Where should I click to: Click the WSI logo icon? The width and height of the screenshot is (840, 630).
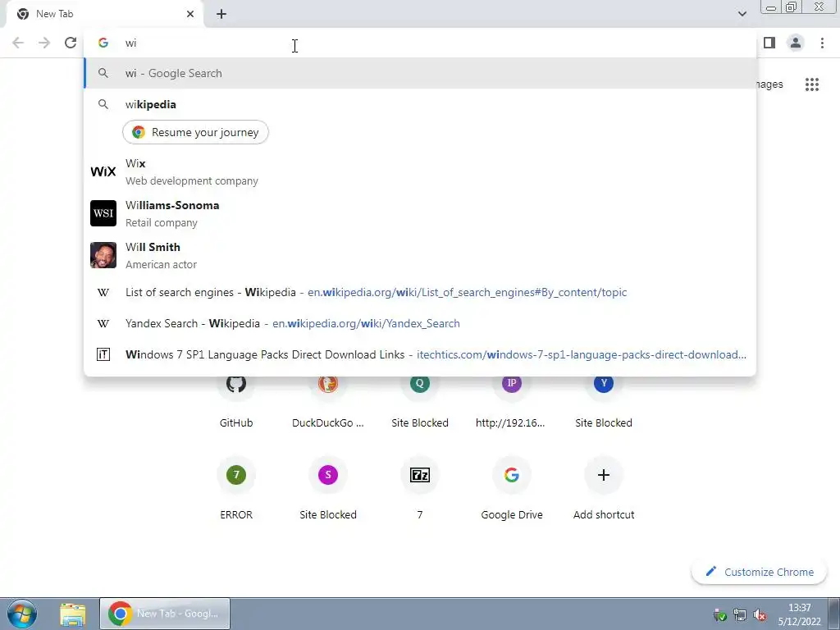[103, 213]
